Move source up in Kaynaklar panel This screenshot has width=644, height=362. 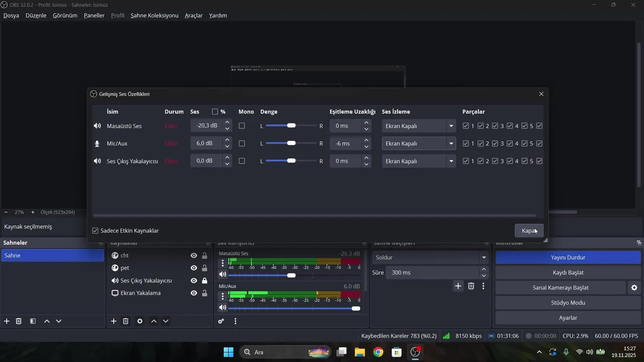(x=154, y=321)
